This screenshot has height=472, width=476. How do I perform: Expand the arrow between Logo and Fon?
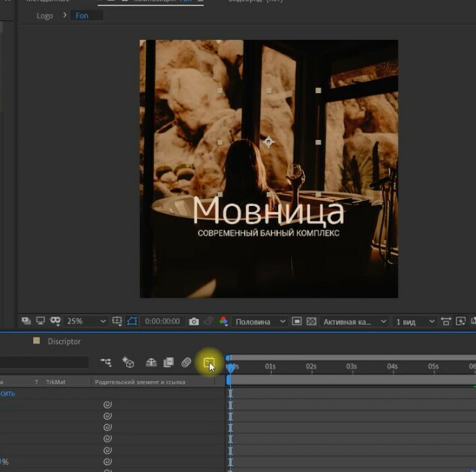pyautogui.click(x=64, y=15)
